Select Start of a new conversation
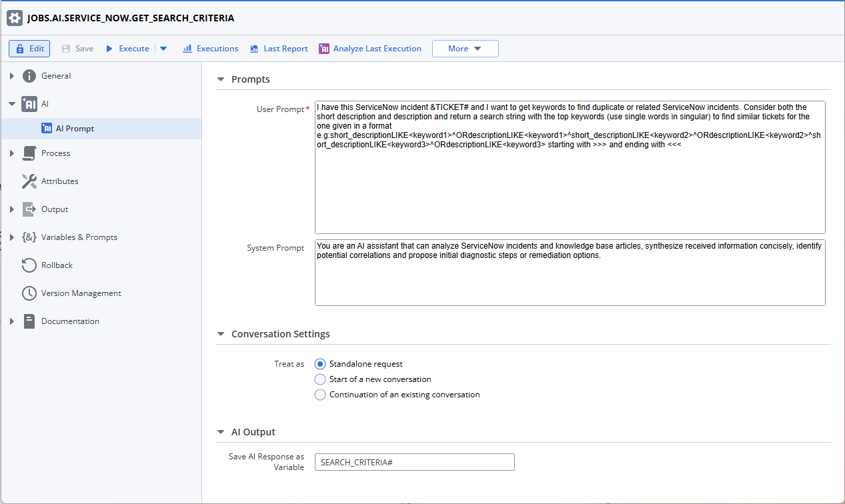The width and height of the screenshot is (845, 504). [320, 379]
